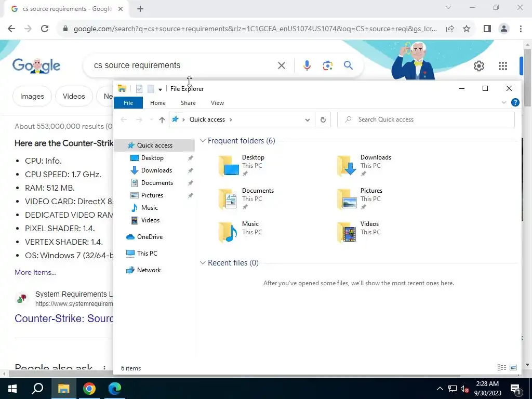Screen dimensions: 532x399
Task: Refresh the Quick access view
Action: click(x=323, y=119)
